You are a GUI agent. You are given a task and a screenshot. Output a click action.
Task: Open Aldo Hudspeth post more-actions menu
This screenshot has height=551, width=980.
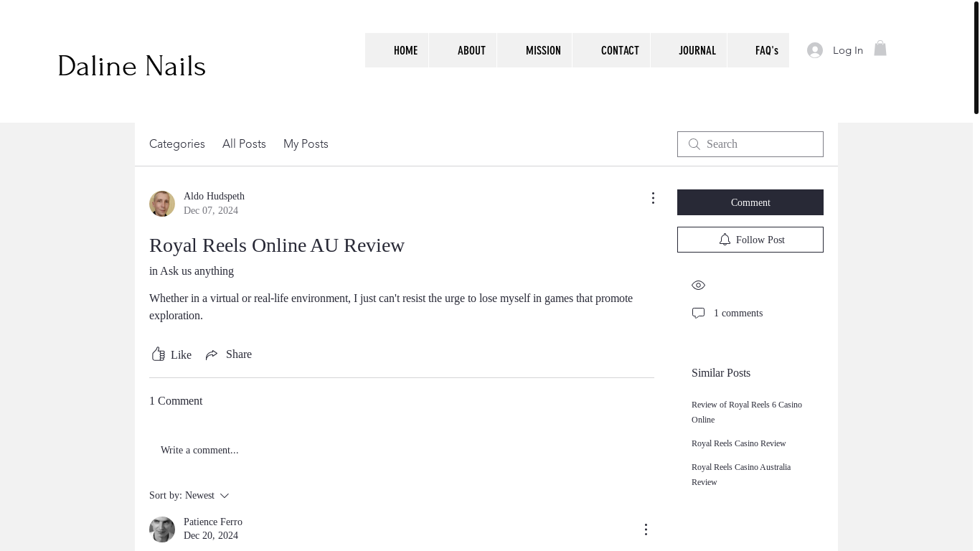click(x=653, y=198)
